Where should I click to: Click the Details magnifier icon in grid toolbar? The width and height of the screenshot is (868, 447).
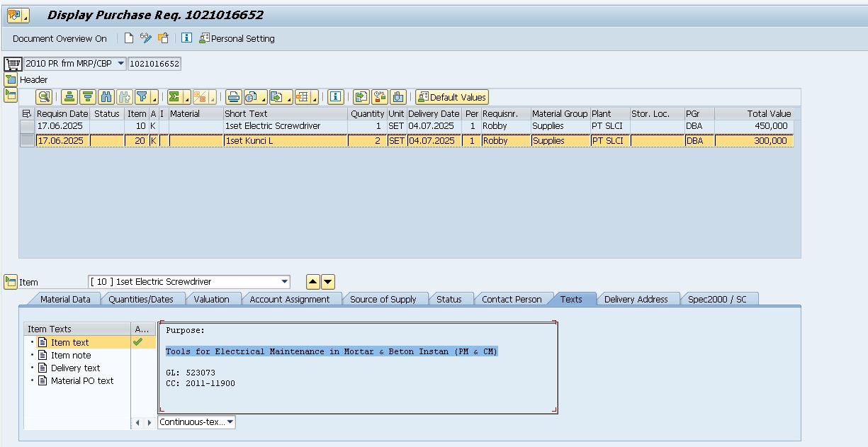tap(44, 97)
